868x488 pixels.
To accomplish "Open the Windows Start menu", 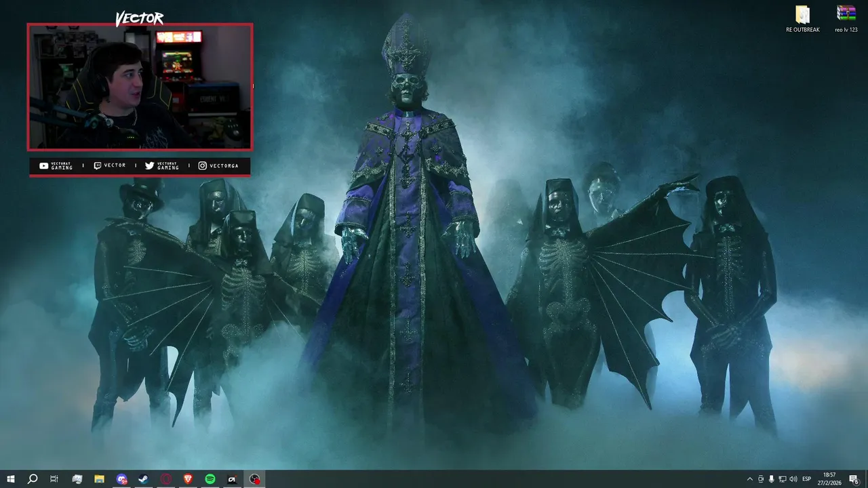I will (10, 479).
